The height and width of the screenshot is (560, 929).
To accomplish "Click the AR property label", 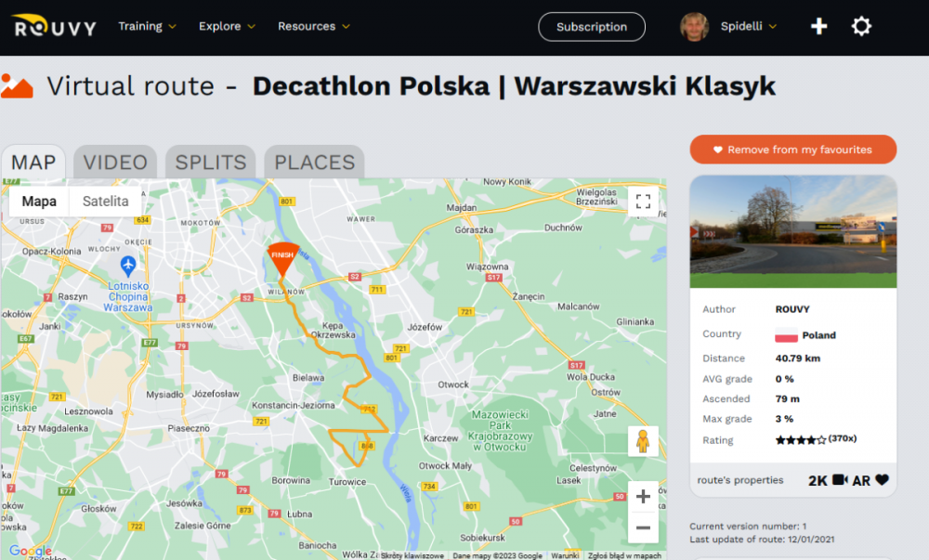I will [x=861, y=481].
